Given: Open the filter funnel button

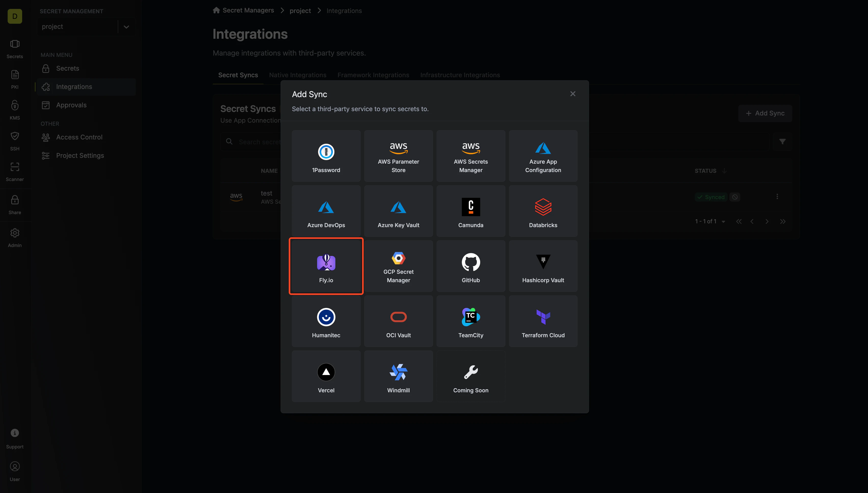Looking at the screenshot, I should coord(782,141).
